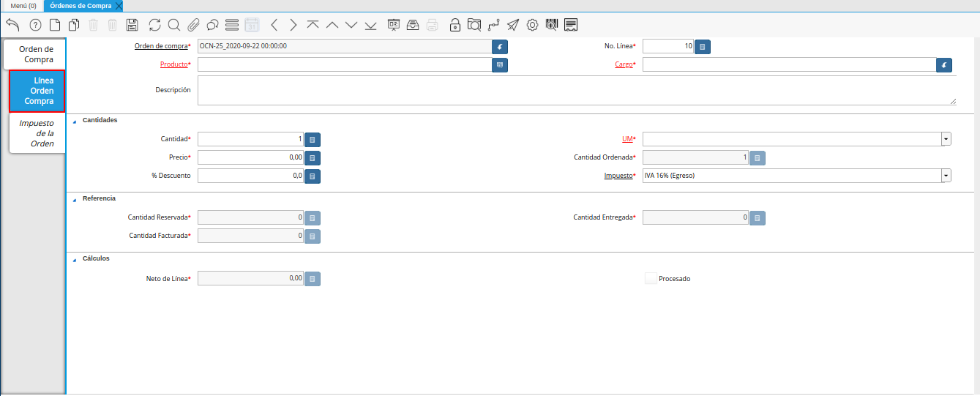980x396 pixels.
Task: Switch to the Orden de Compra tab
Action: point(36,54)
